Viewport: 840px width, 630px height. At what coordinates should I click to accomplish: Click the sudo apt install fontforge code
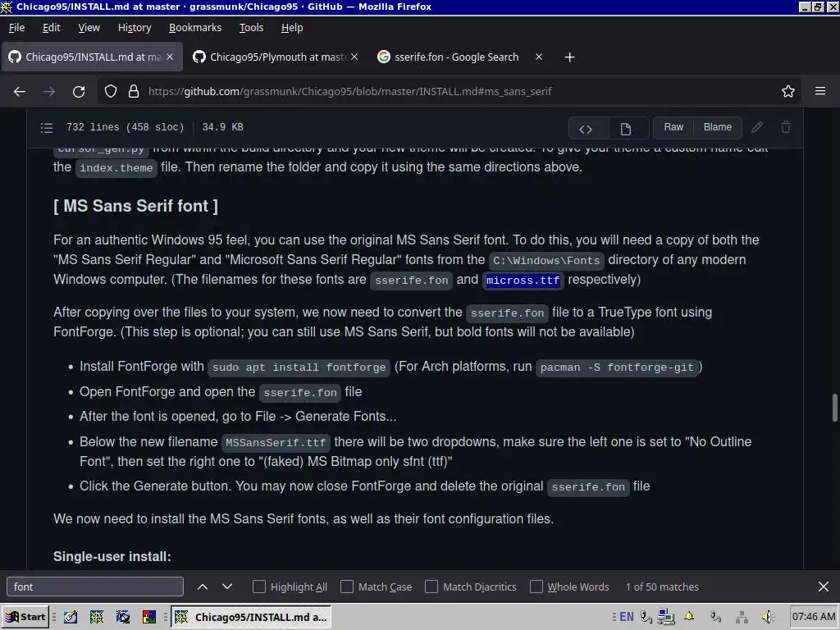pyautogui.click(x=299, y=367)
